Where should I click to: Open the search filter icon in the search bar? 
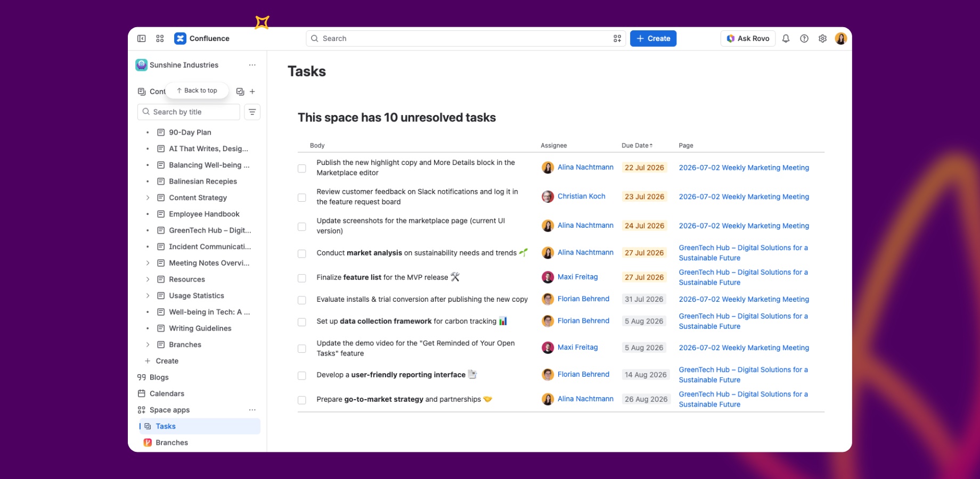click(x=617, y=38)
